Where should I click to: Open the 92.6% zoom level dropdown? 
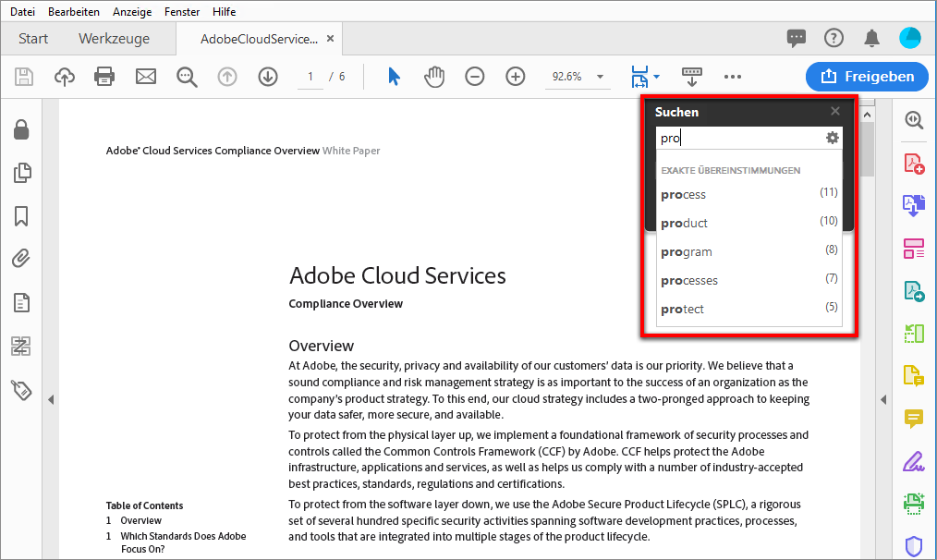click(578, 77)
